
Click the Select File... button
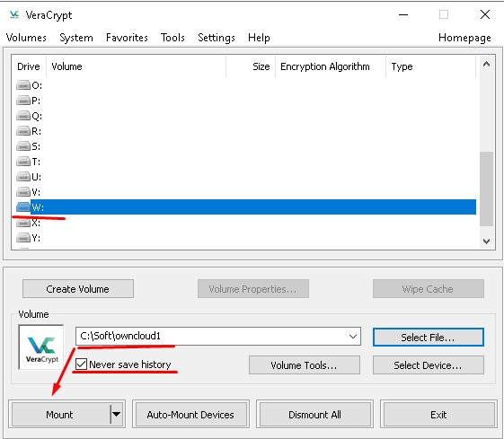pyautogui.click(x=429, y=338)
